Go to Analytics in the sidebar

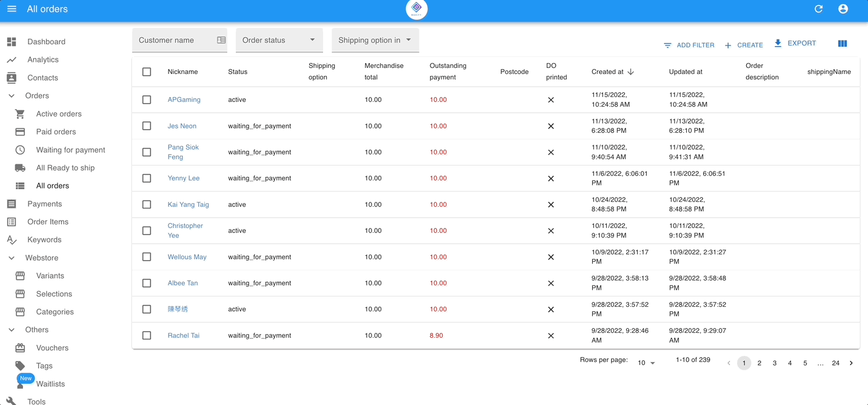(42, 59)
